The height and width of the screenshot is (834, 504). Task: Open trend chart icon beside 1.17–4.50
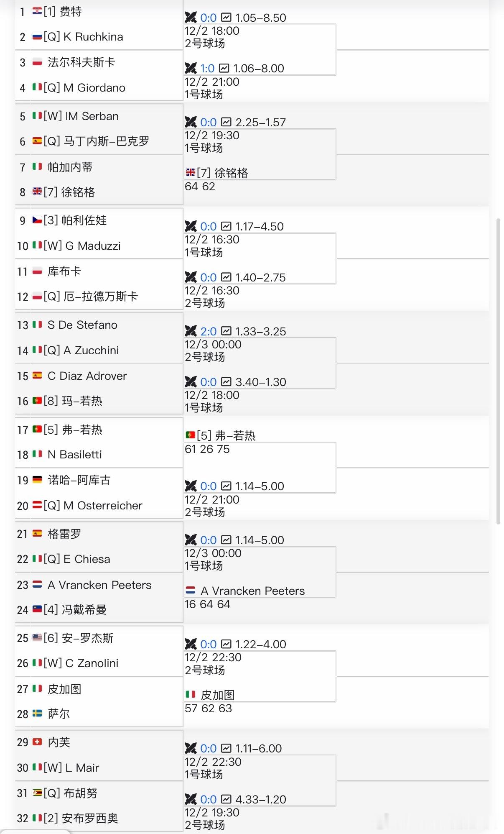226,226
